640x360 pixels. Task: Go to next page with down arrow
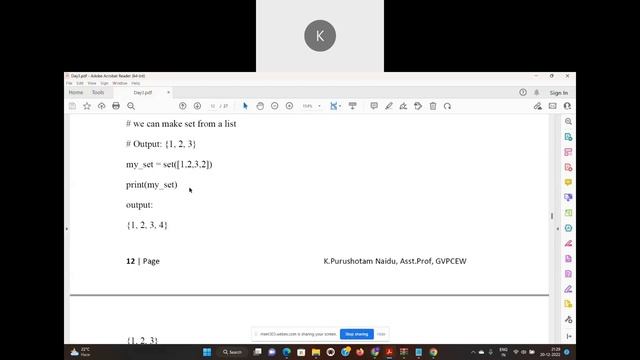(197, 106)
